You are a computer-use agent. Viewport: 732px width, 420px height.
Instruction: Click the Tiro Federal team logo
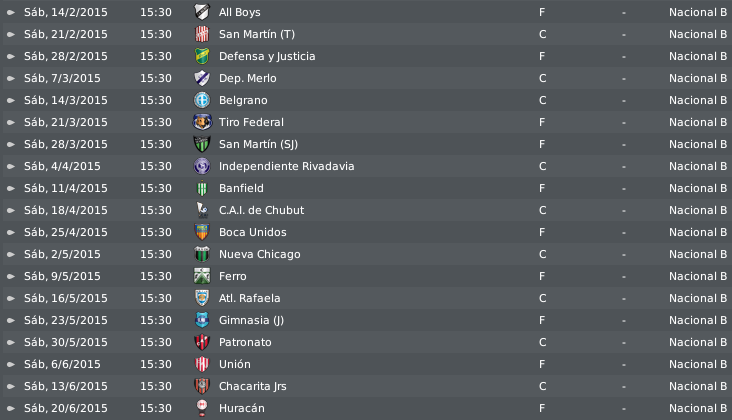point(202,122)
